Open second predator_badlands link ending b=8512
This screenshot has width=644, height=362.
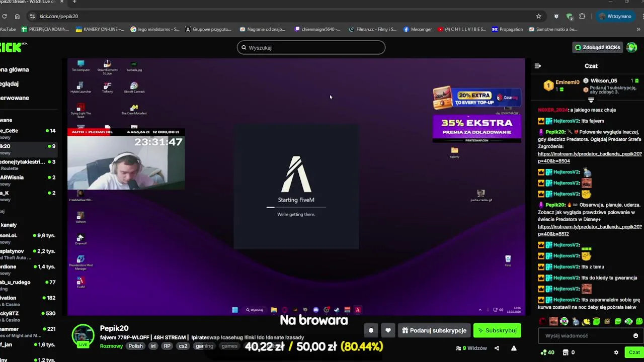pyautogui.click(x=590, y=230)
